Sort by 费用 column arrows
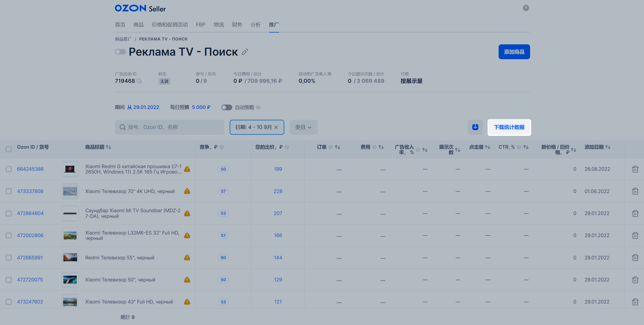644x325 pixels. [x=381, y=147]
